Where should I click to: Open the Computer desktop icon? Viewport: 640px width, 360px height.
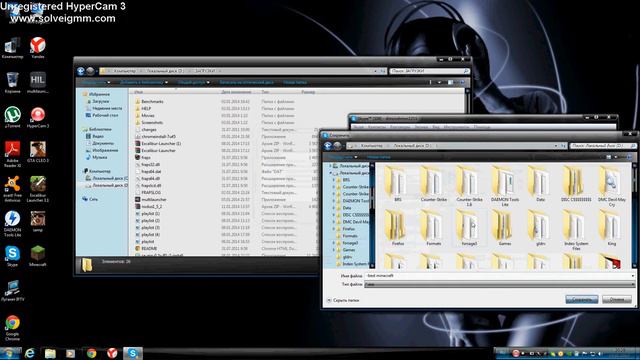(x=12, y=47)
